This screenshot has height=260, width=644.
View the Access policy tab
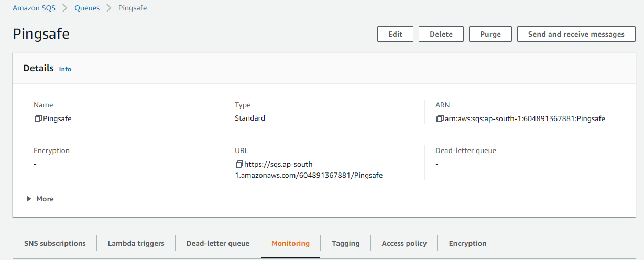click(404, 243)
